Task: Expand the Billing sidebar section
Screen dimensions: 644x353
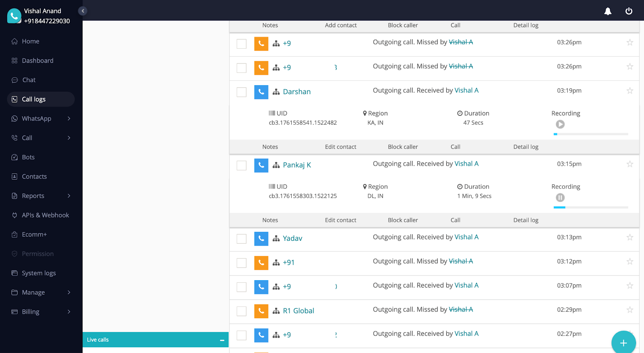Action: [x=69, y=312]
